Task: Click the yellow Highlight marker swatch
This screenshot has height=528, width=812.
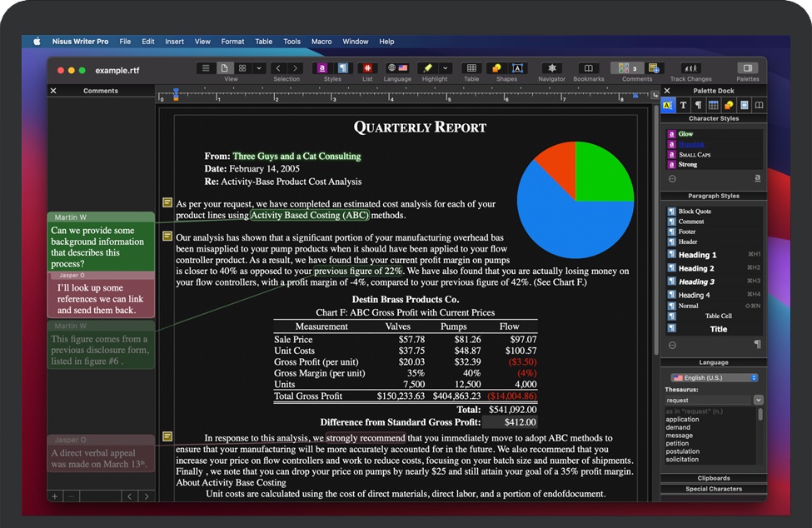Action: [x=427, y=68]
